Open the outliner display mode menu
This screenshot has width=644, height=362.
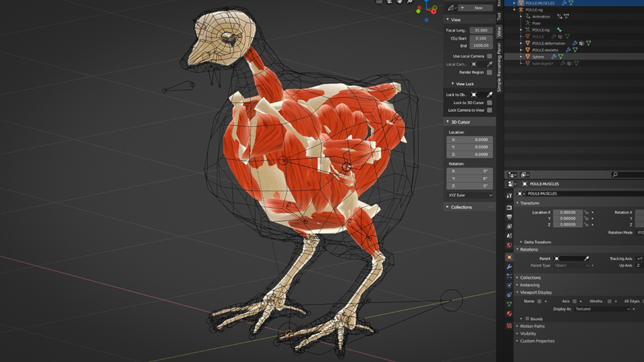(x=525, y=175)
